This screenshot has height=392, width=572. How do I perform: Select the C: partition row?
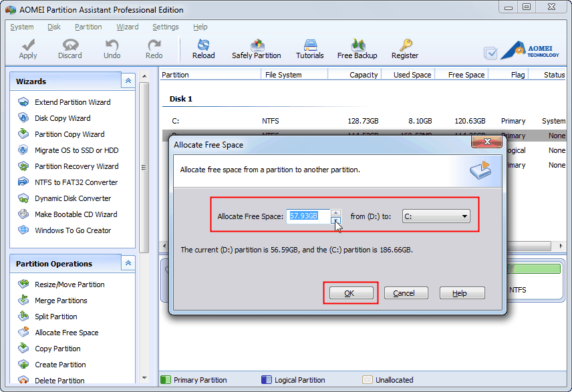[x=364, y=121]
